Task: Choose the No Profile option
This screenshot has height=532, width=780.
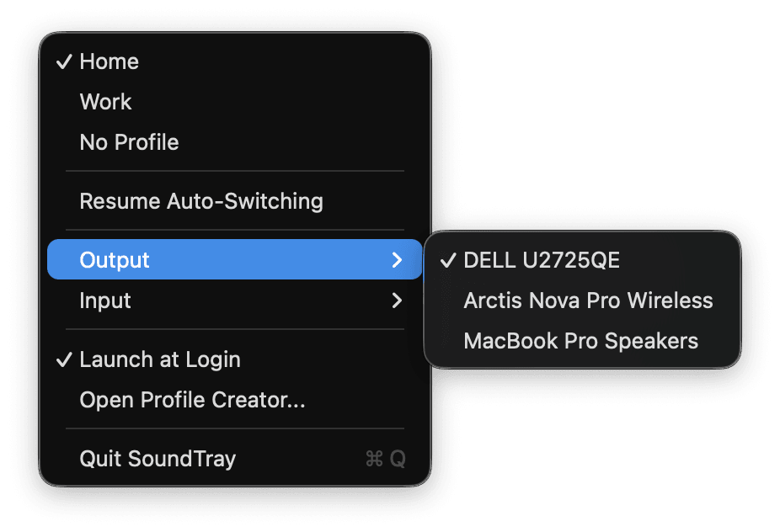Action: pos(234,142)
